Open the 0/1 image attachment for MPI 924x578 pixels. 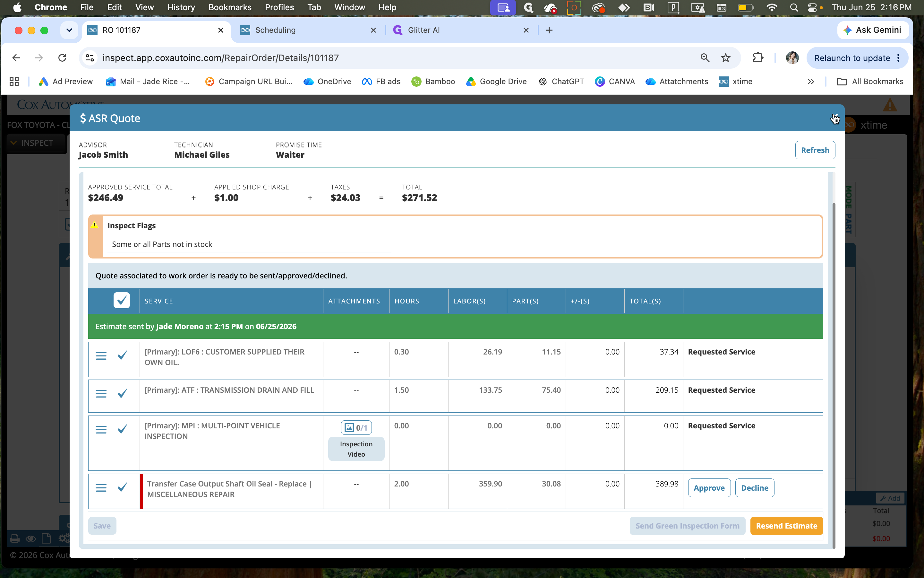[356, 427]
